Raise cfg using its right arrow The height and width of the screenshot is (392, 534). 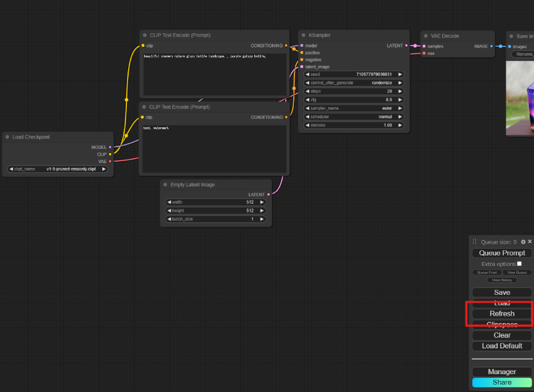[x=400, y=100]
